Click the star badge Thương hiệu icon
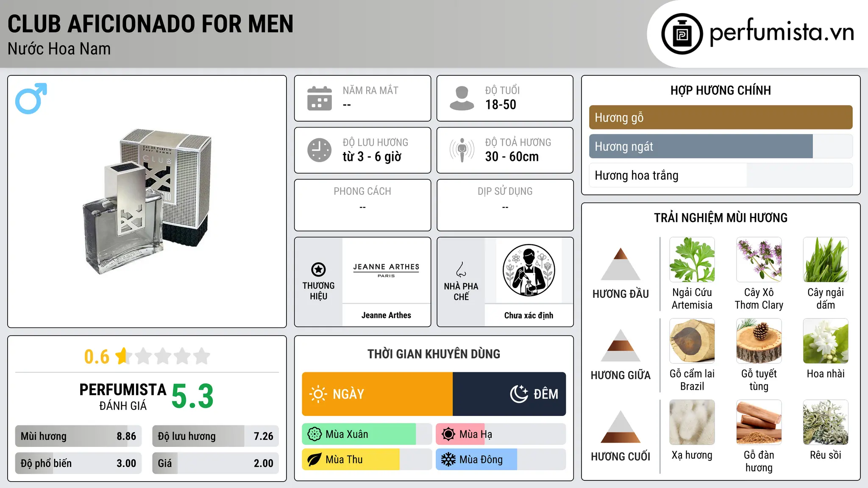This screenshot has height=488, width=868. coord(318,269)
